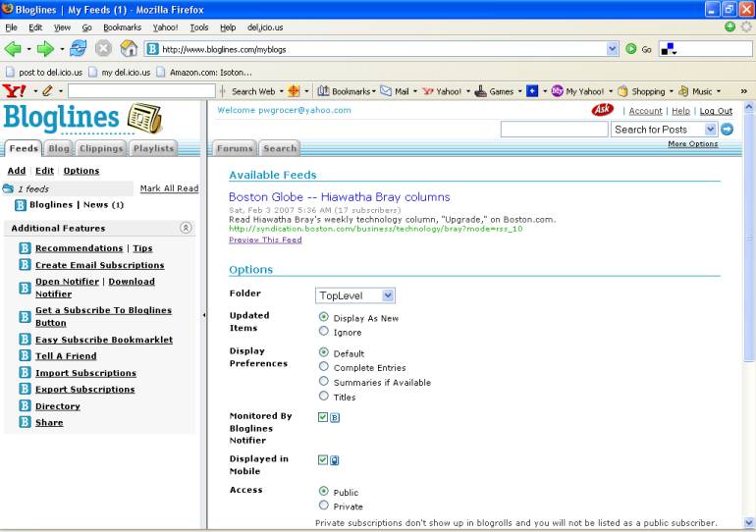Image resolution: width=756 pixels, height=532 pixels.
Task: Collapse the Additional Features section
Action: point(186,228)
